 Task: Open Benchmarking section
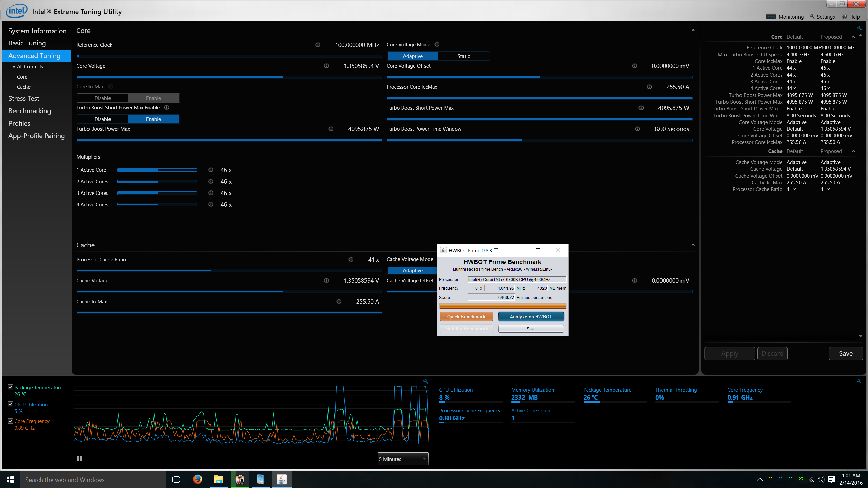(30, 111)
